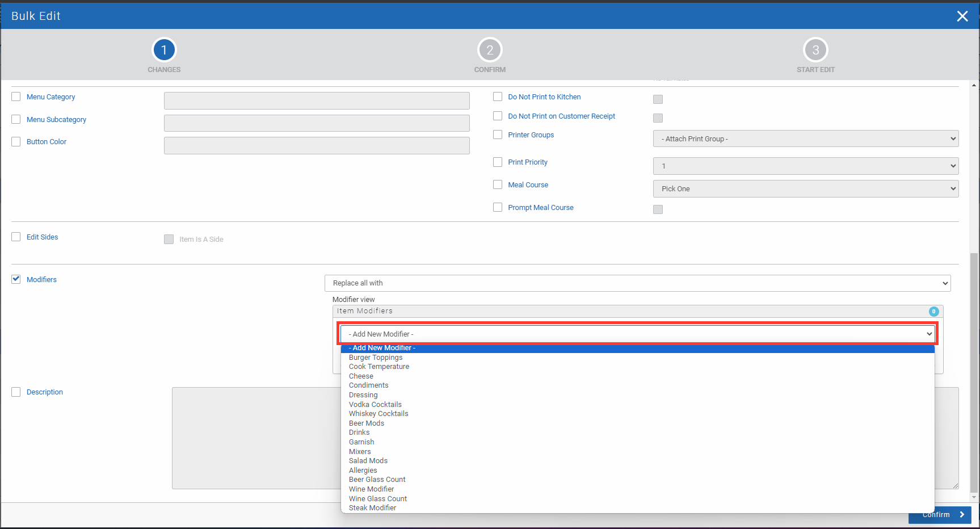The height and width of the screenshot is (529, 980).
Task: Click the dialog vertical scrollbar
Action: [974, 369]
